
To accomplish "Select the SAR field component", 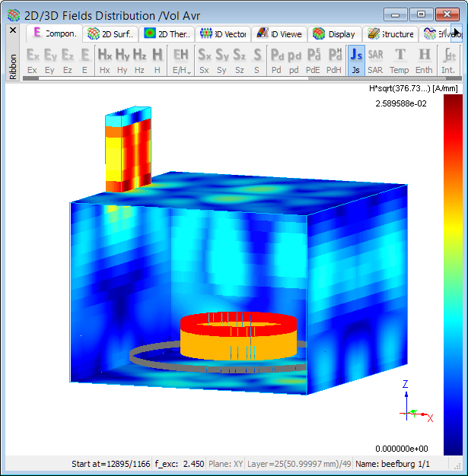I will [376, 59].
